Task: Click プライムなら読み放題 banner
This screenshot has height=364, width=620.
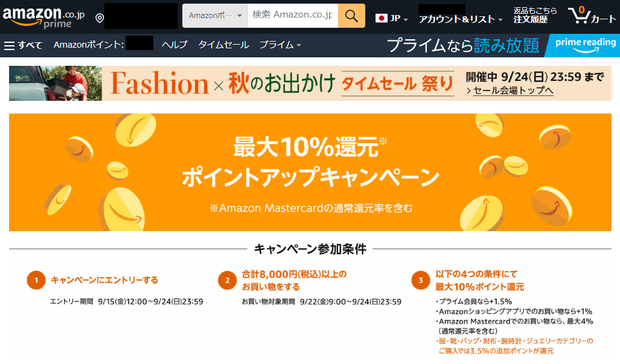Action: pyautogui.click(x=463, y=45)
